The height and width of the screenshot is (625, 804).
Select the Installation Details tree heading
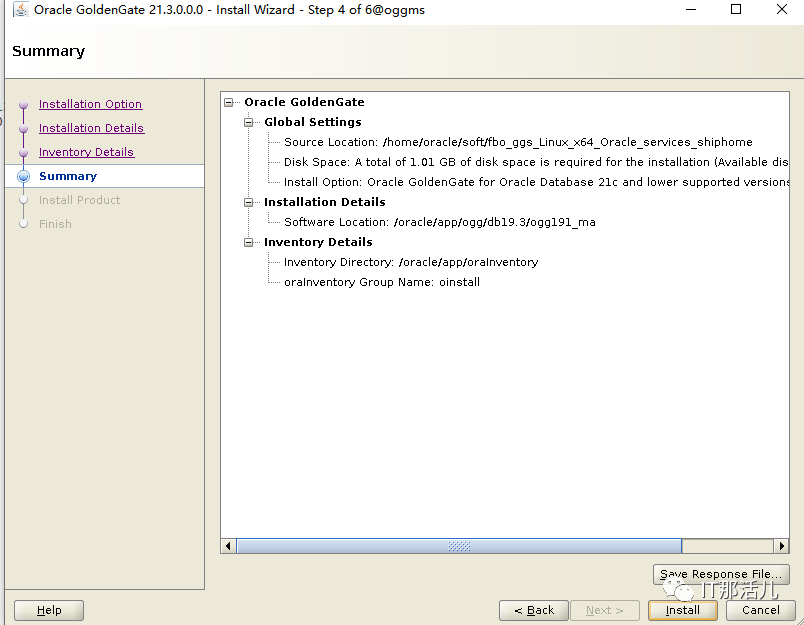click(x=325, y=202)
